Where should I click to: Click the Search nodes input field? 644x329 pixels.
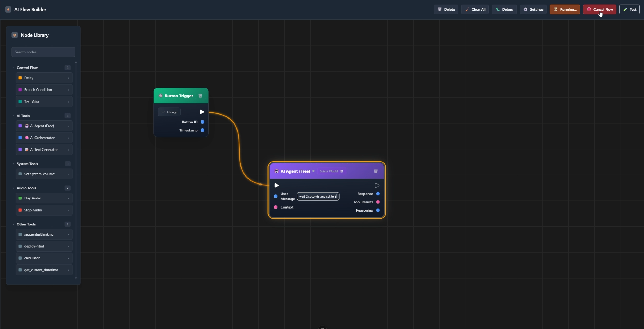point(43,52)
